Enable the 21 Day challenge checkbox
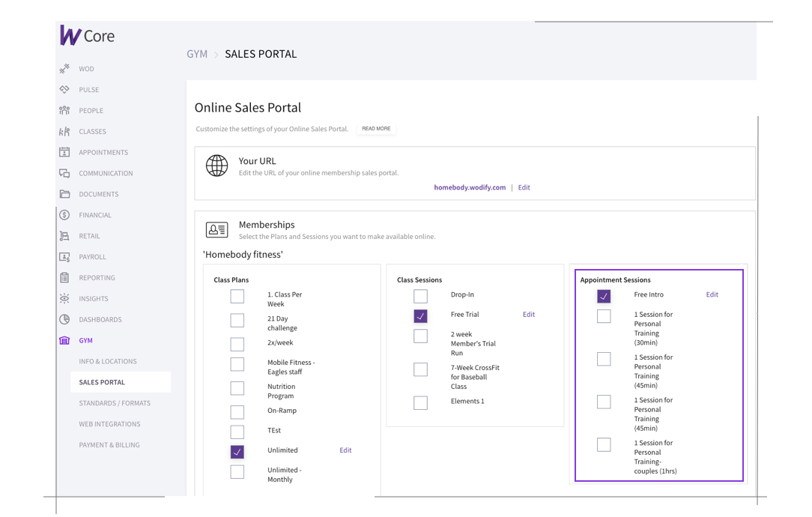Image resolution: width=812 pixels, height=517 pixels. (x=237, y=320)
